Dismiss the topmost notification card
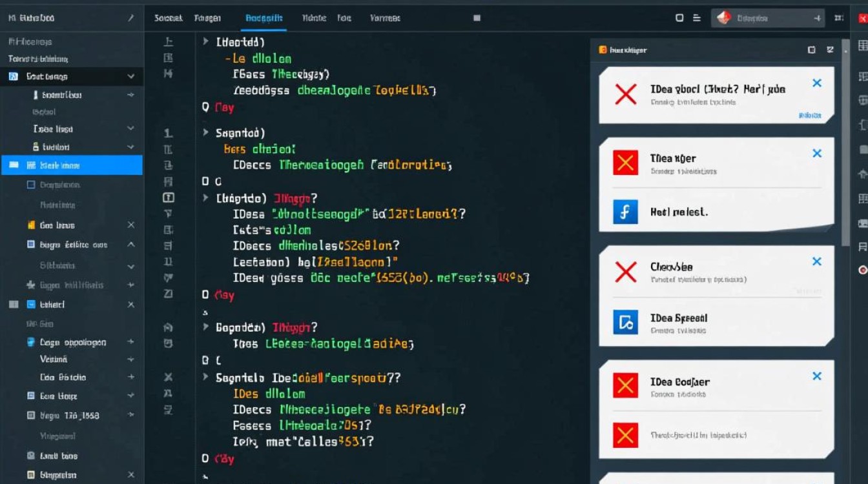The height and width of the screenshot is (484, 868). coord(817,83)
